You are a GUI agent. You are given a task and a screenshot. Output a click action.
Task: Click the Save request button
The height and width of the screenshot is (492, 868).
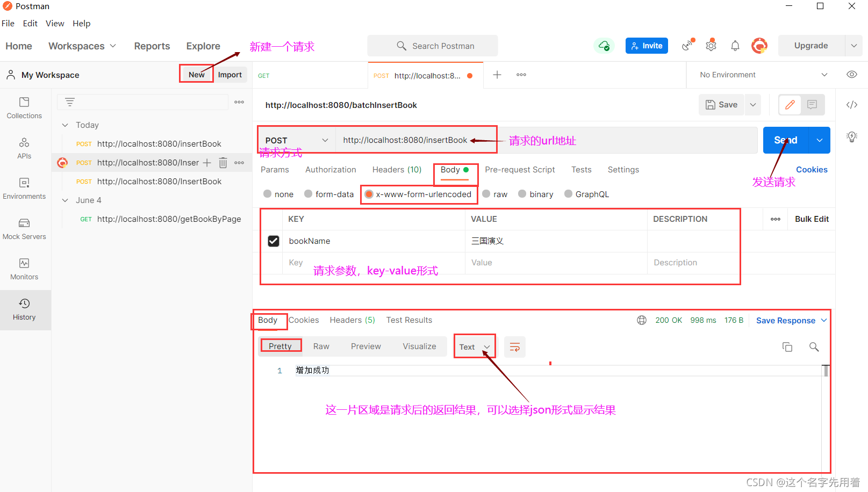point(721,105)
